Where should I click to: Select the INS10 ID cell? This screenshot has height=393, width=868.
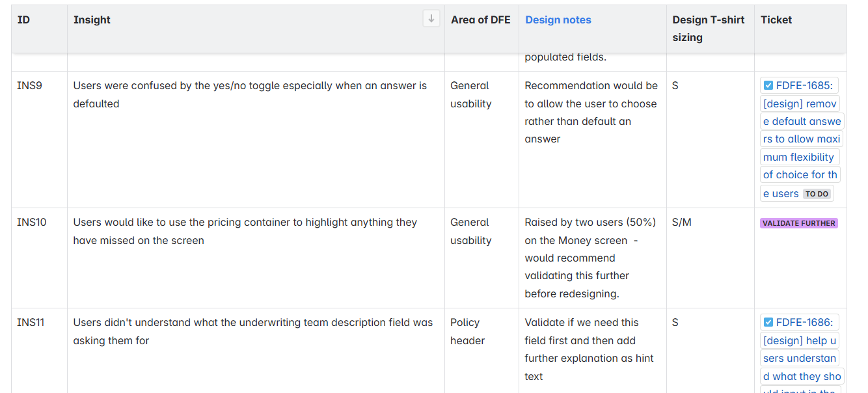(x=32, y=223)
